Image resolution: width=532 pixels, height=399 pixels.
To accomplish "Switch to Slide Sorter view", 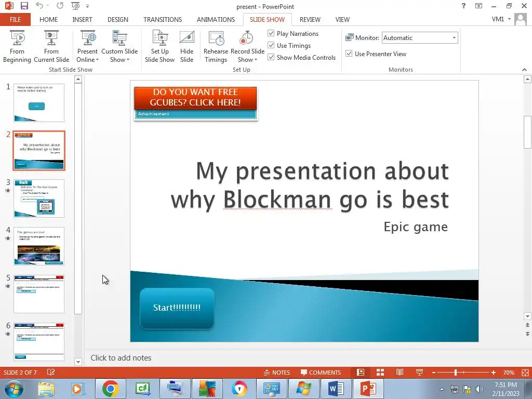I will coord(380,372).
